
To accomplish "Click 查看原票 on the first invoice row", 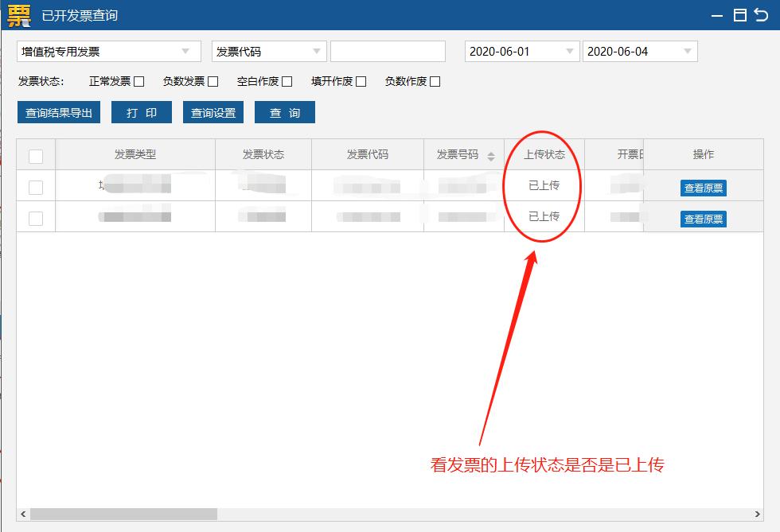I will click(x=703, y=187).
